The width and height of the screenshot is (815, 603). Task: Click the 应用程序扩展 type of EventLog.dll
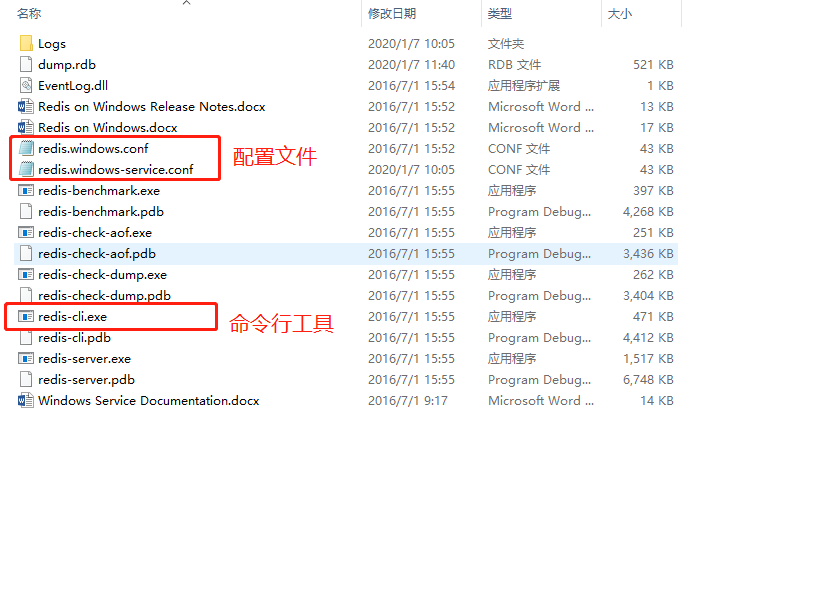[524, 85]
